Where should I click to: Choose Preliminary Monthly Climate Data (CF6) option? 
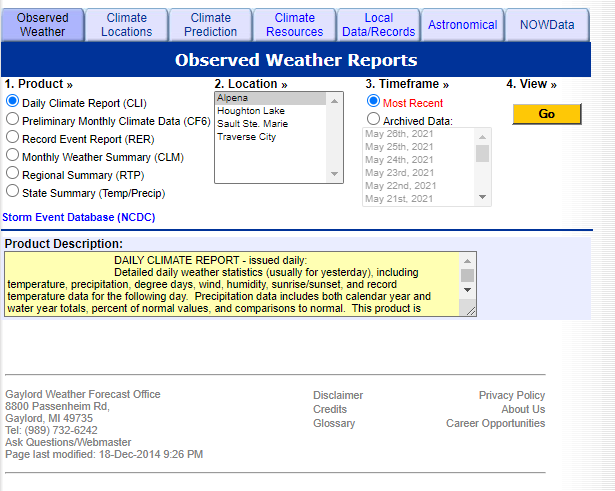pyautogui.click(x=13, y=120)
